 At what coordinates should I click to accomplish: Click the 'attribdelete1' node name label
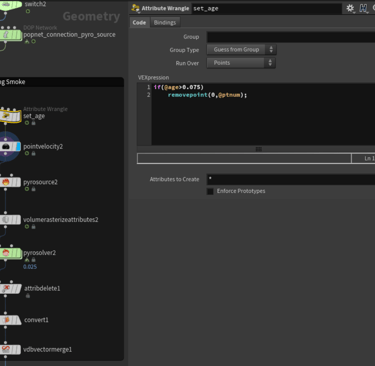pos(42,288)
